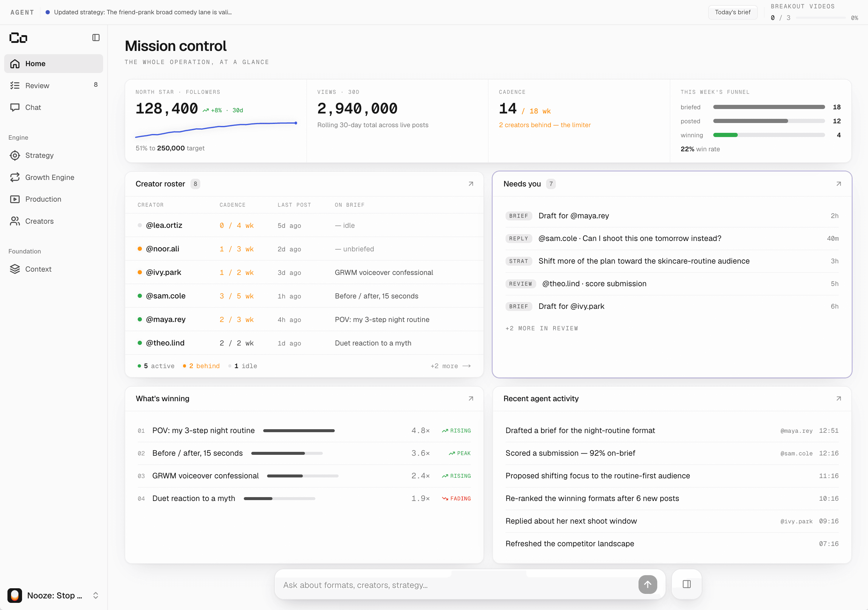Click the PEAK trend badge
This screenshot has width=868, height=610.
[x=459, y=453]
